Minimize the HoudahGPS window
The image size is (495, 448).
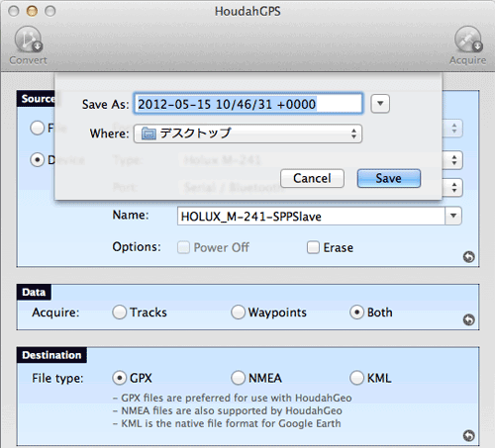pos(32,11)
